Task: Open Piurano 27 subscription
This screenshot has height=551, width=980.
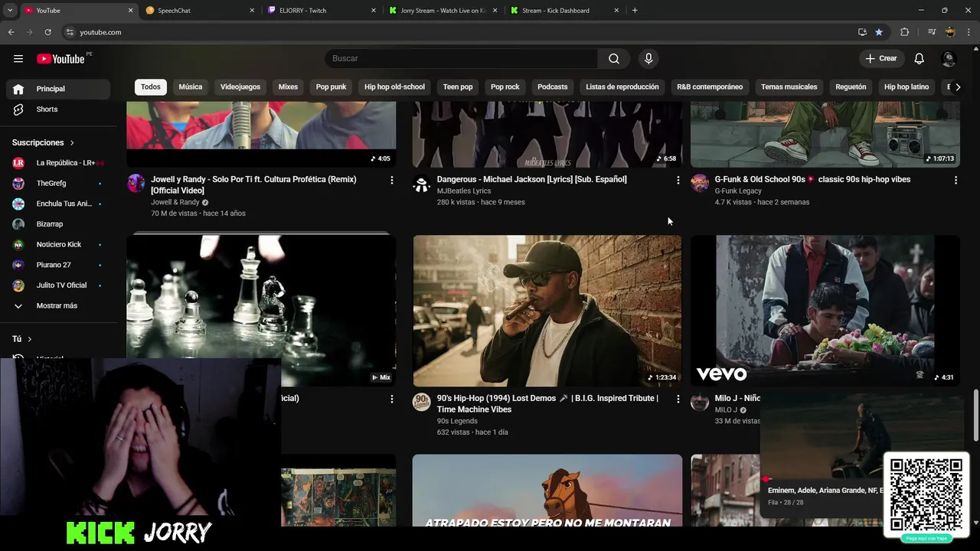Action: point(58,265)
